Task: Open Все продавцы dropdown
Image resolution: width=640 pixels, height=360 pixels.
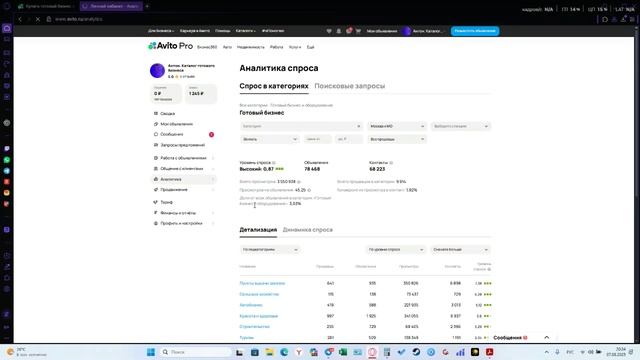Action: click(397, 140)
